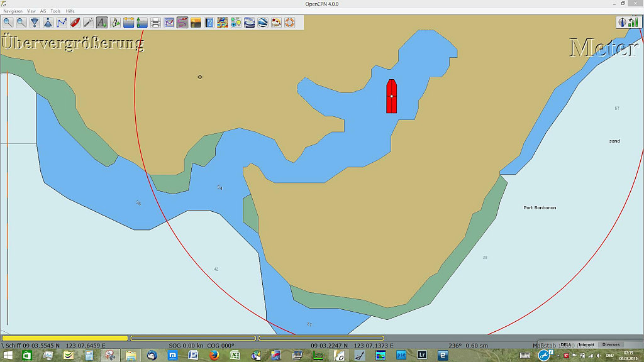Open the Route and Mark Manager
Viewport: 644px width, 362px height.
point(169,23)
